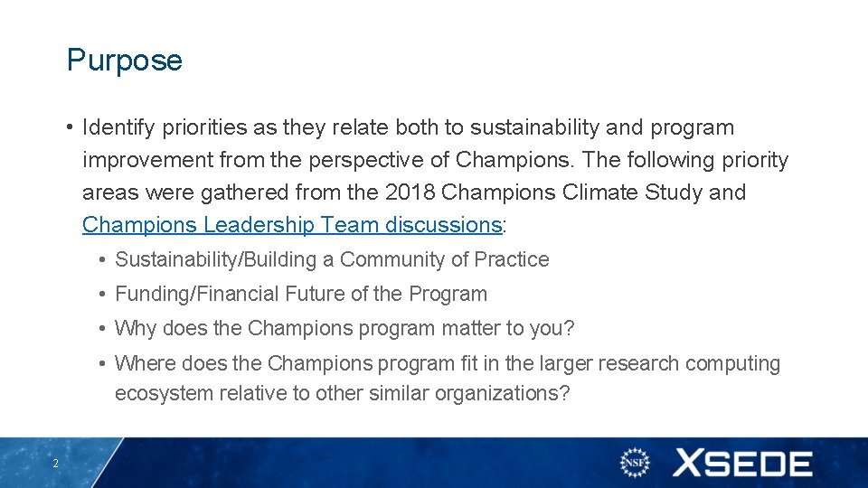Select the 'Purpose' slide title
868x488 pixels.
pyautogui.click(x=125, y=61)
